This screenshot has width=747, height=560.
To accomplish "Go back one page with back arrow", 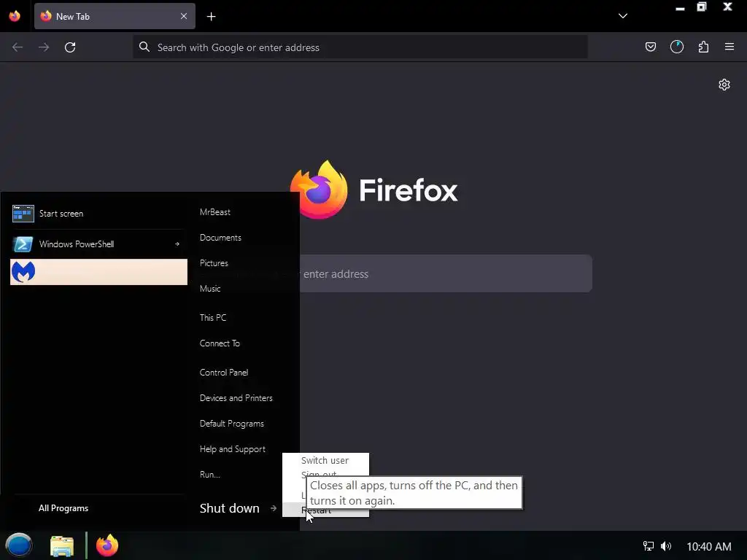I will point(18,47).
